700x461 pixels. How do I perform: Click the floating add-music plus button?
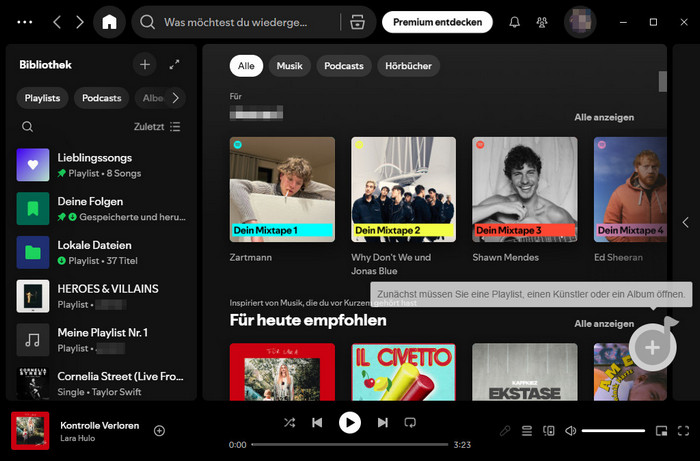point(652,347)
